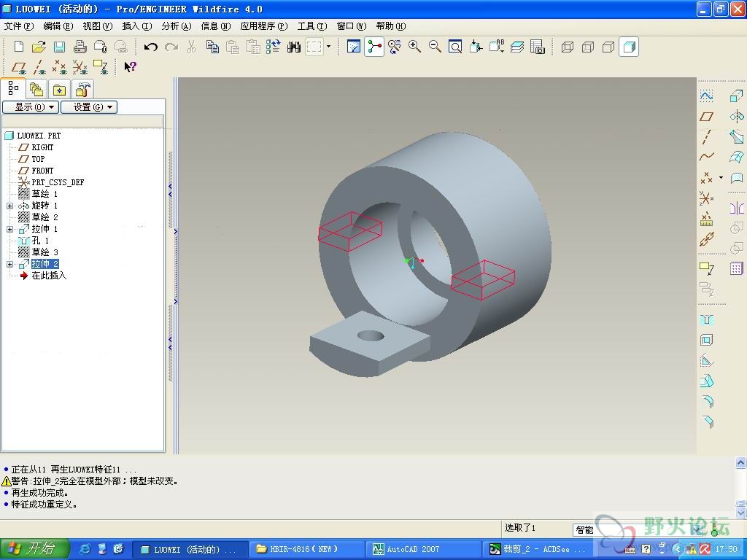The width and height of the screenshot is (747, 560).
Task: Toggle datum points display
Action: point(60,67)
